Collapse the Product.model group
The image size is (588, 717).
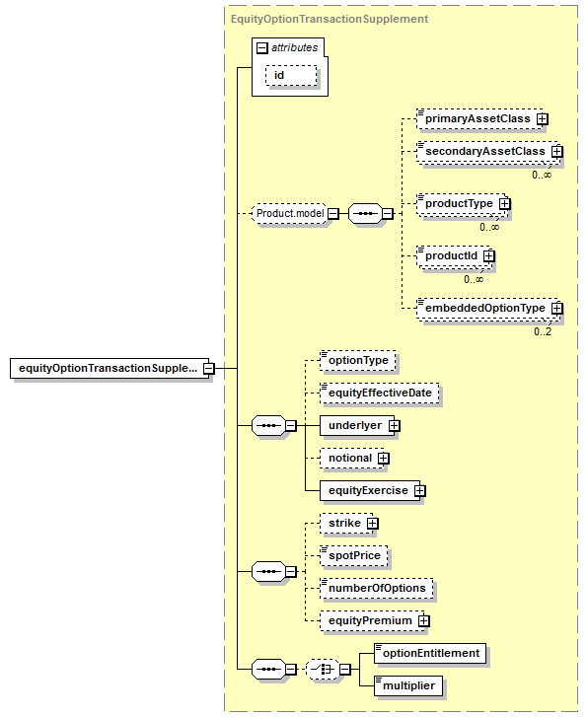tap(333, 214)
